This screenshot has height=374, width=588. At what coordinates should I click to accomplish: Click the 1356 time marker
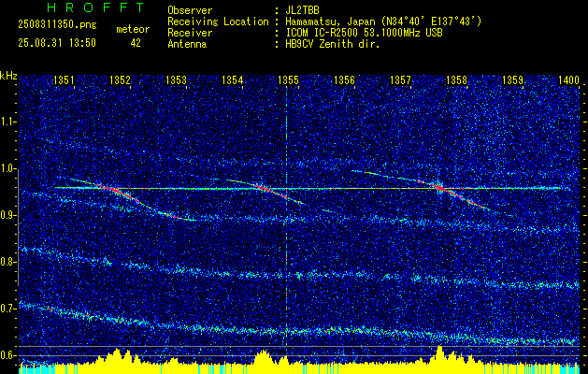[x=344, y=79]
